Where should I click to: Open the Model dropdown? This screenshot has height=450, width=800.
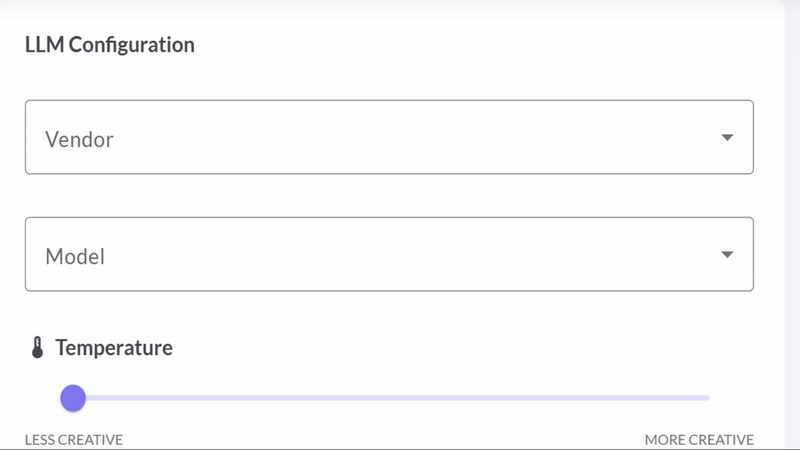(x=389, y=254)
